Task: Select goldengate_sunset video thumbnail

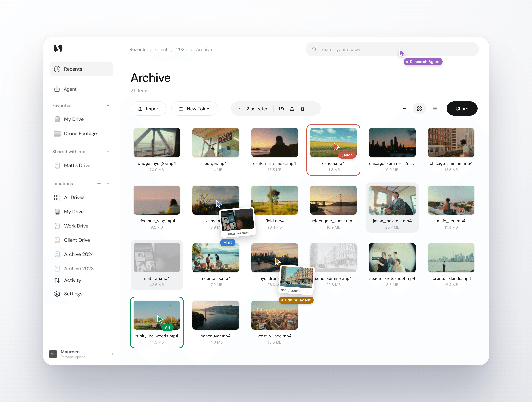Action: 333,200
